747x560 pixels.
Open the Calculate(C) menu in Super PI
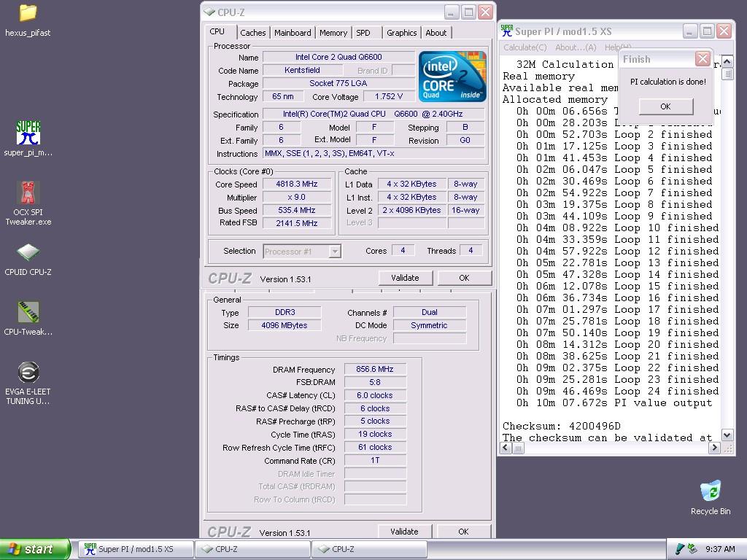click(x=525, y=47)
